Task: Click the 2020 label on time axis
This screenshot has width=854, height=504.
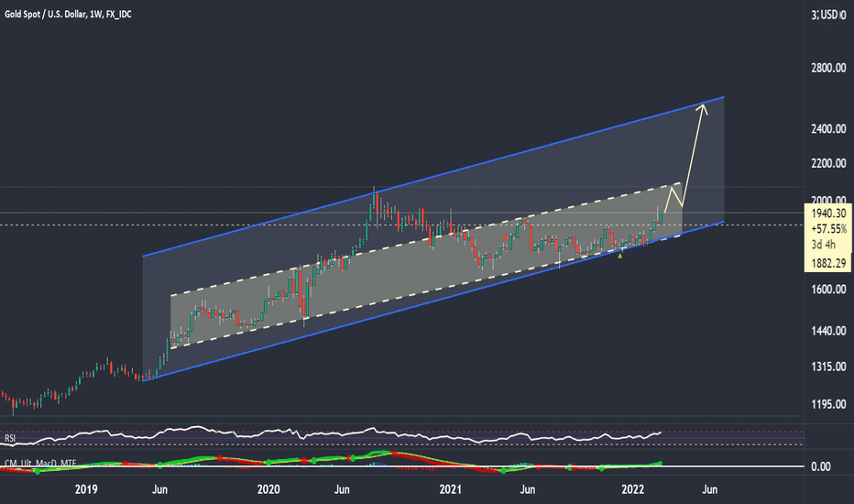Action: (268, 489)
